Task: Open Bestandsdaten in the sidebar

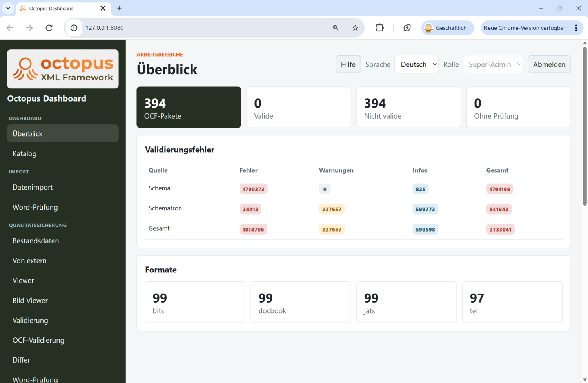Action: point(63,241)
